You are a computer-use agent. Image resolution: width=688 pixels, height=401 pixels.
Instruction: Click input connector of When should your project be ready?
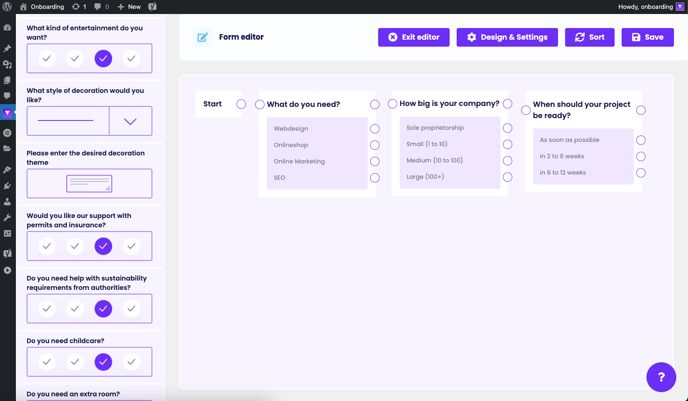coord(526,110)
